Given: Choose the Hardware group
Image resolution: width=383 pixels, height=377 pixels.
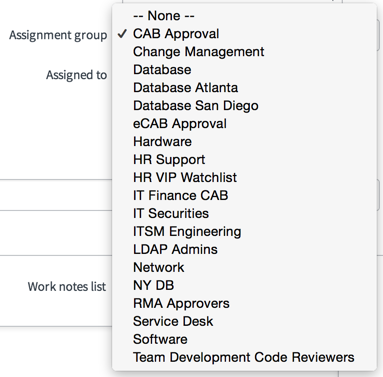Looking at the screenshot, I should pos(244,142).
